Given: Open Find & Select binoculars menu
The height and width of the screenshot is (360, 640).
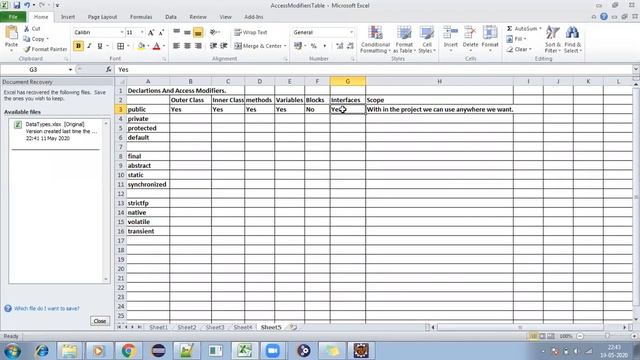Looking at the screenshot, I should pyautogui.click(x=573, y=39).
